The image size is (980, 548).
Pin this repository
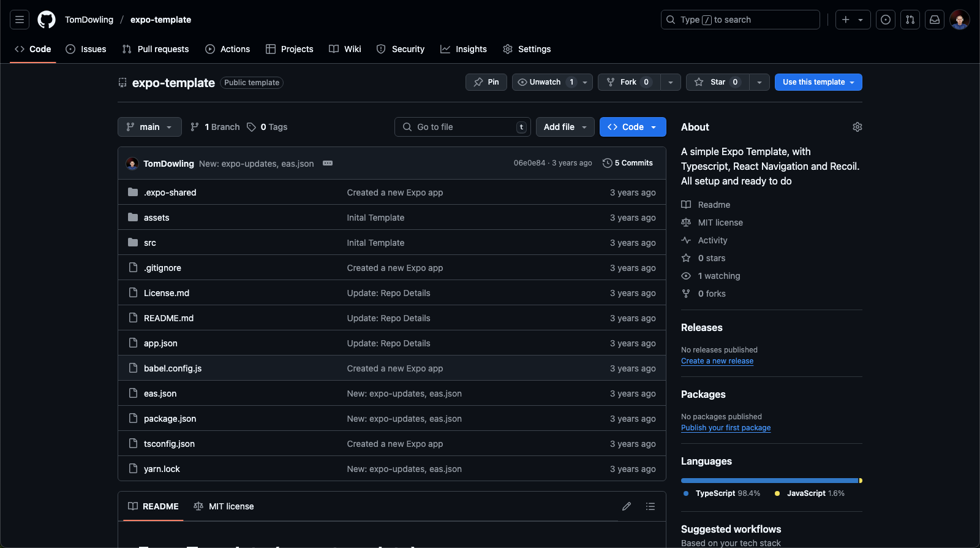486,82
